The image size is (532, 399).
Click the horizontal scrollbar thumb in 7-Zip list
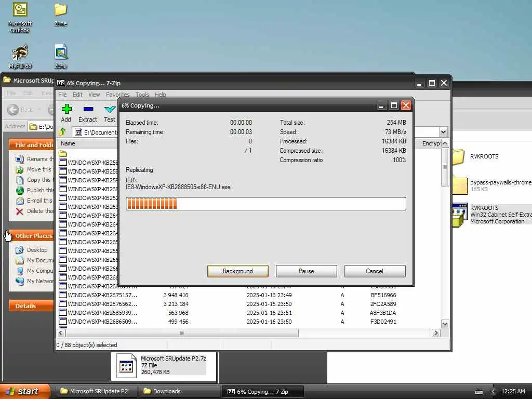182,333
